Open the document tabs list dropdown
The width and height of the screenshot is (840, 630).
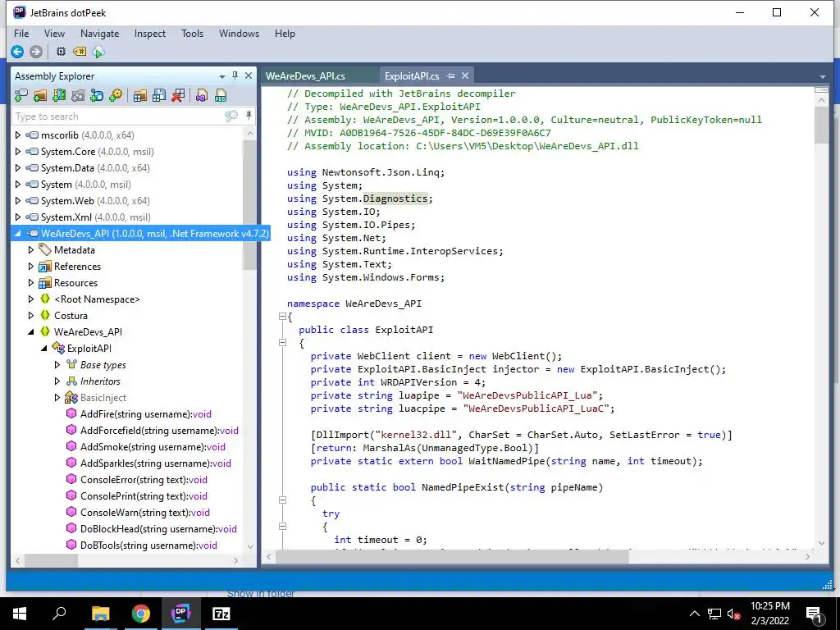point(822,76)
